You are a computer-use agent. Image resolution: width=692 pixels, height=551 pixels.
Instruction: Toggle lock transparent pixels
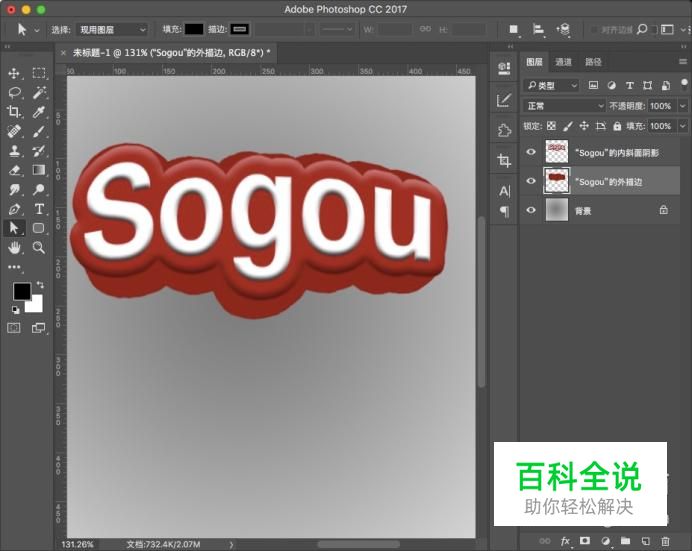[x=551, y=126]
